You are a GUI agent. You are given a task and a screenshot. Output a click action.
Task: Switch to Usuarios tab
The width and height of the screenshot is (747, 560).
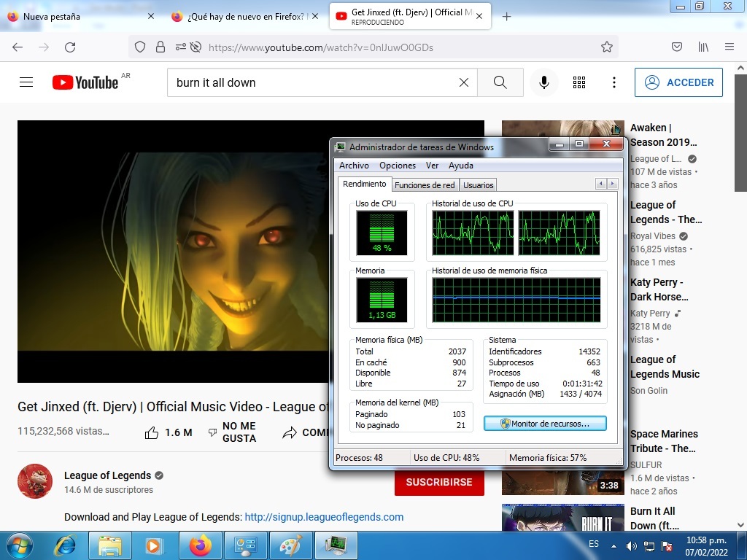point(479,184)
